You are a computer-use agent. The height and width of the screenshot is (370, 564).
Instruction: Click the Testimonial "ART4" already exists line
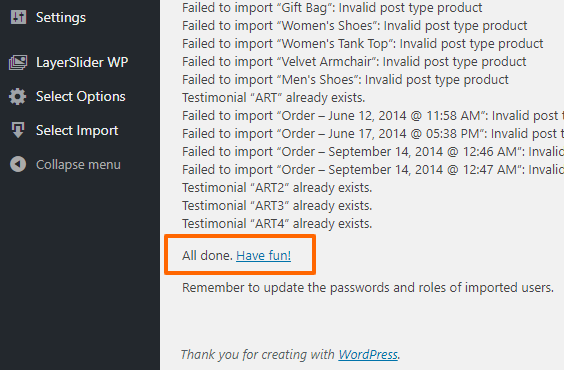click(277, 224)
